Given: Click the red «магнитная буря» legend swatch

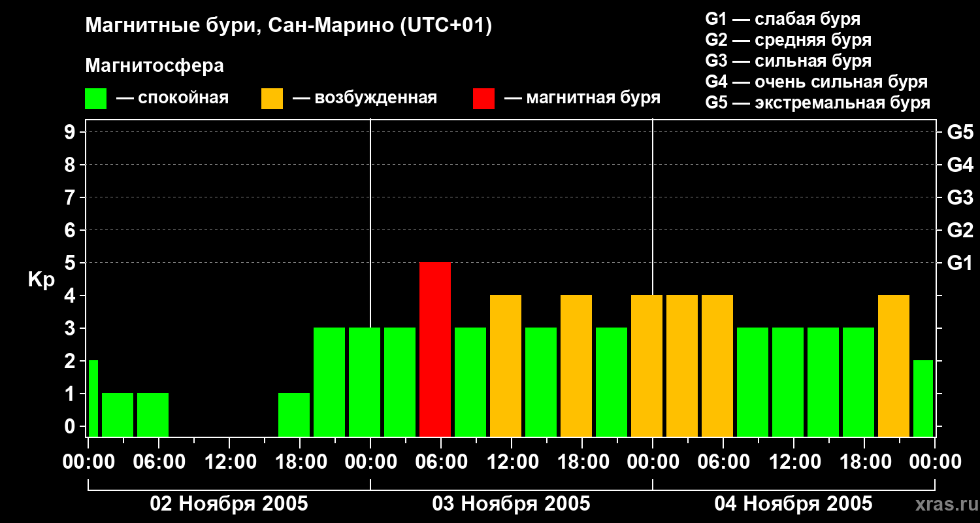Looking at the screenshot, I should click(x=483, y=99).
